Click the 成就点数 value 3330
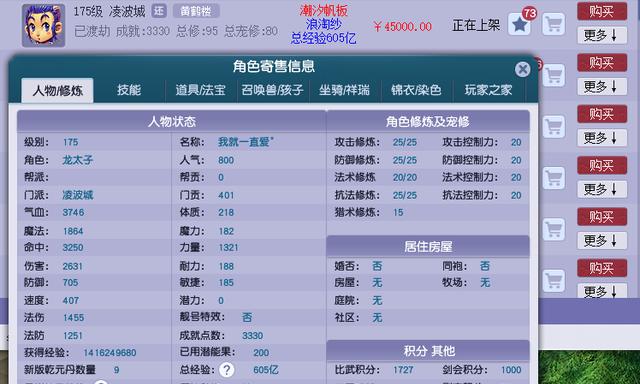 coord(253,335)
